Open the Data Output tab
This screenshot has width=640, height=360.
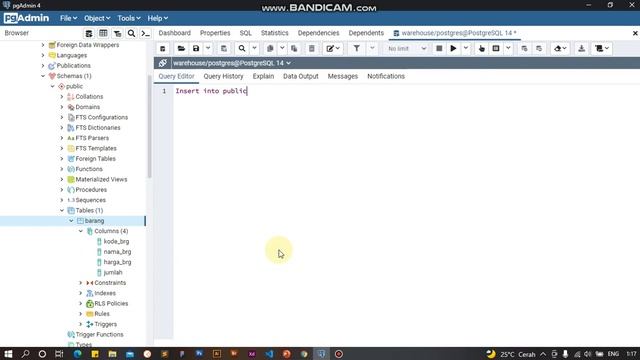301,76
